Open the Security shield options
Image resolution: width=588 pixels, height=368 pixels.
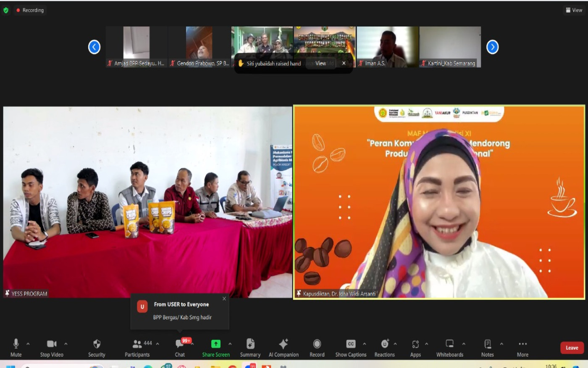[97, 348]
